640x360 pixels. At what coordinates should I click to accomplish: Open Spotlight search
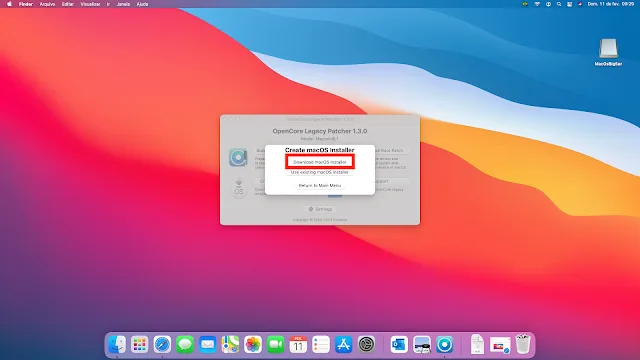point(559,4)
